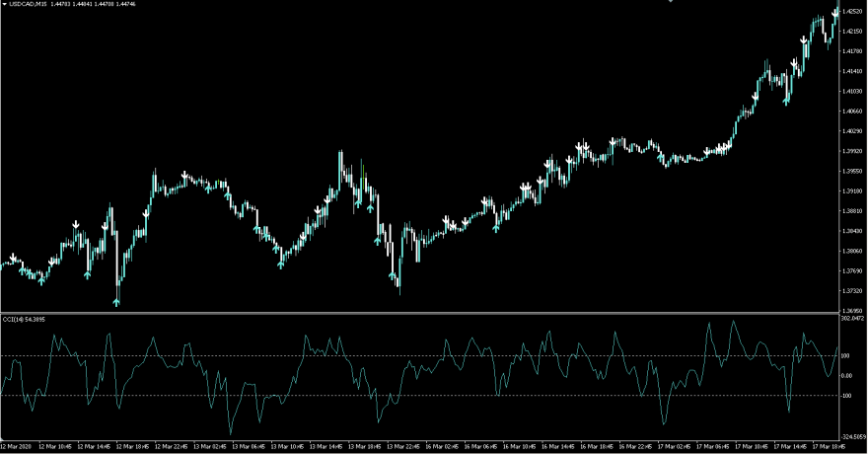The width and height of the screenshot is (868, 454).
Task: Click the 1.42520 price scale label
Action: pyautogui.click(x=853, y=11)
